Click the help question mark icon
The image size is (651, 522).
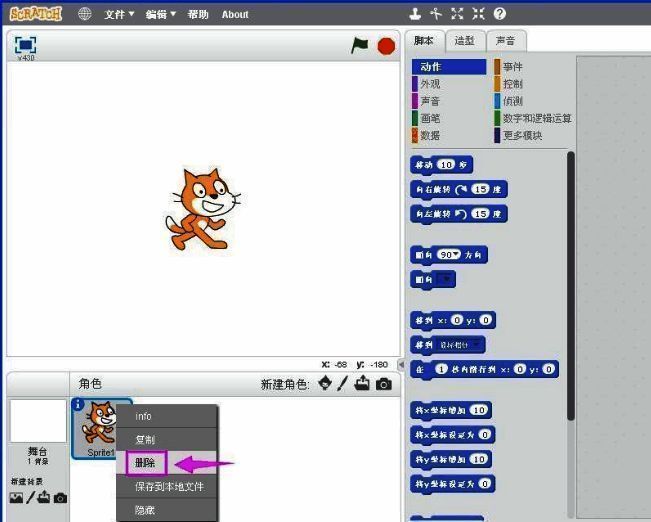coord(500,14)
